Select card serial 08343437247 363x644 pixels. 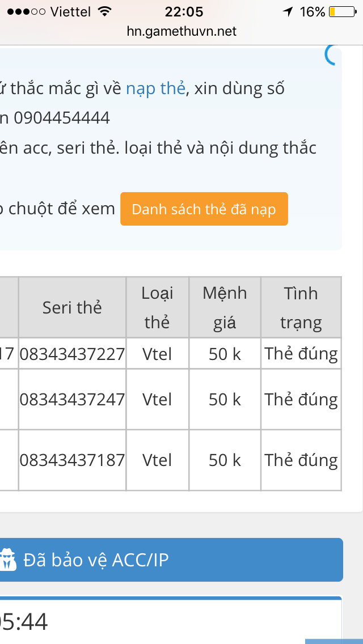(72, 399)
